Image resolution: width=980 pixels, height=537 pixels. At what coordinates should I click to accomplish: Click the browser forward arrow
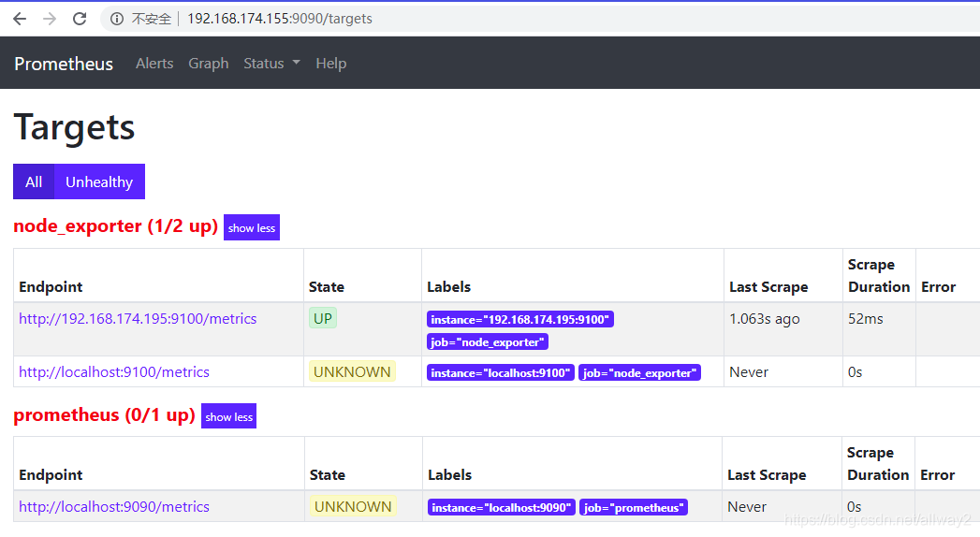tap(50, 19)
